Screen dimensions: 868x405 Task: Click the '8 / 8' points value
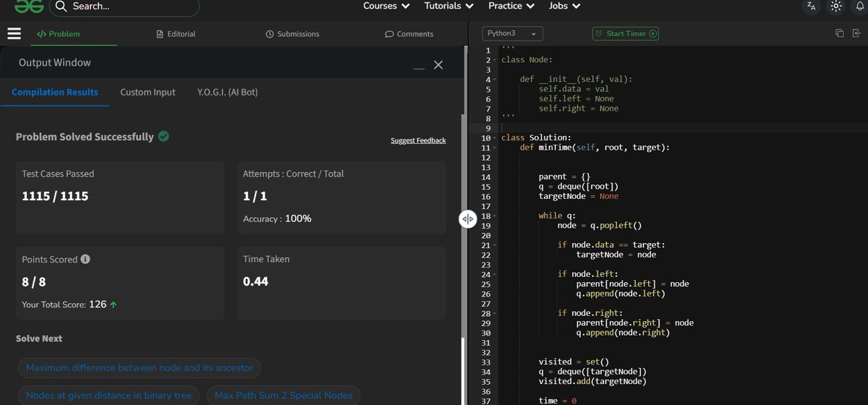[34, 281]
